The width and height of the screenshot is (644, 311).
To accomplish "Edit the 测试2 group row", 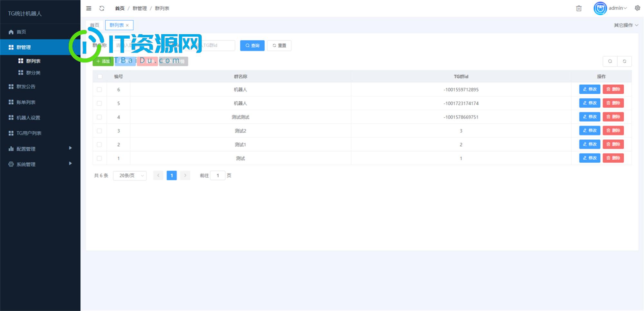I will pyautogui.click(x=590, y=130).
